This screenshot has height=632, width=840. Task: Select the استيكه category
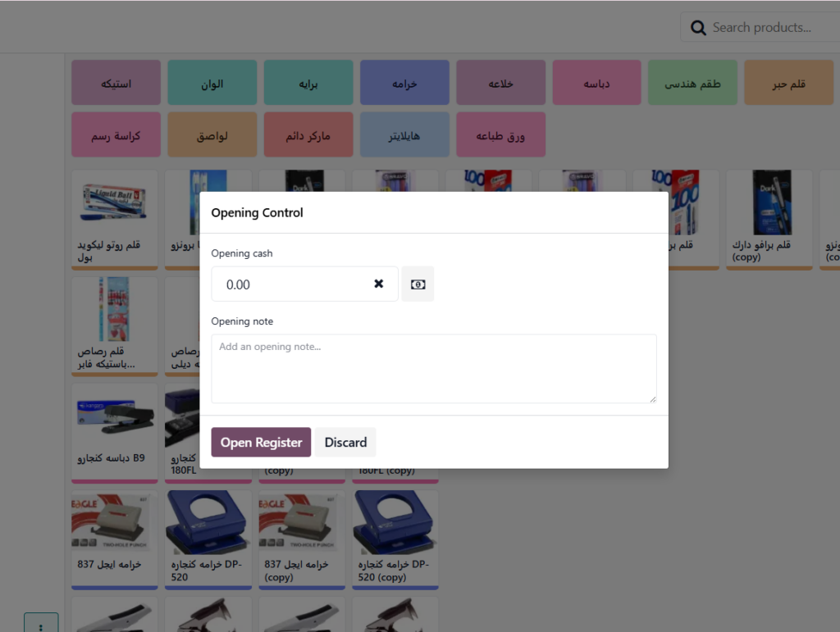coord(116,83)
